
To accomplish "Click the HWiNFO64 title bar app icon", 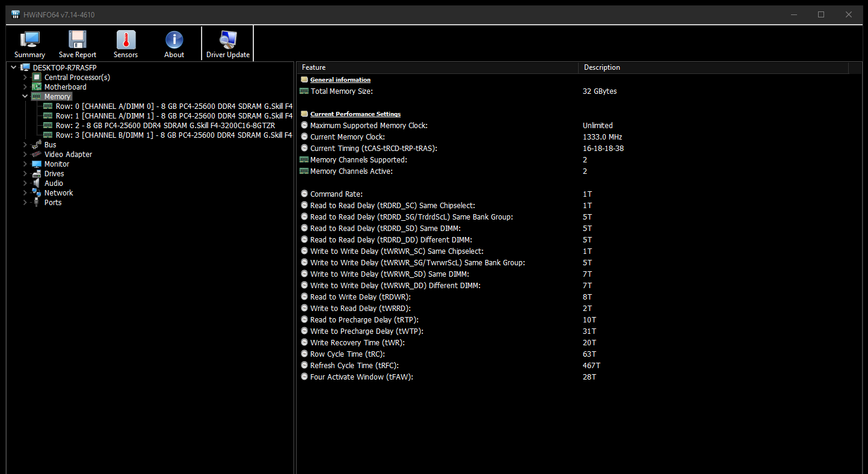I will (x=16, y=14).
